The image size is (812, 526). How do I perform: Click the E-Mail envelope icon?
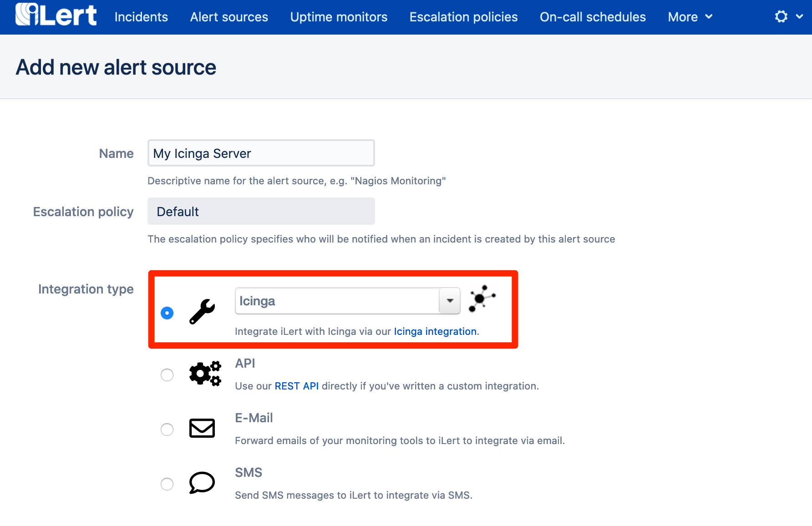[x=202, y=428]
